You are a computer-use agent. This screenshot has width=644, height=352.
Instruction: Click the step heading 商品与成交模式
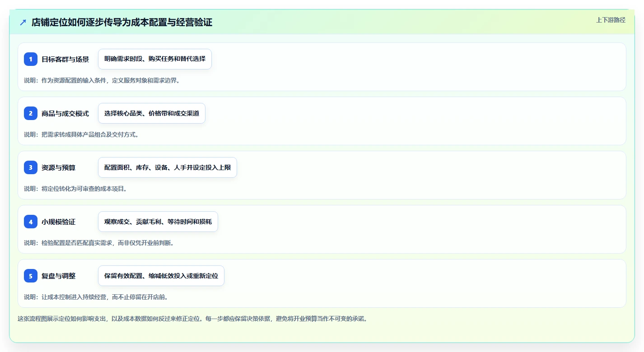click(x=65, y=113)
